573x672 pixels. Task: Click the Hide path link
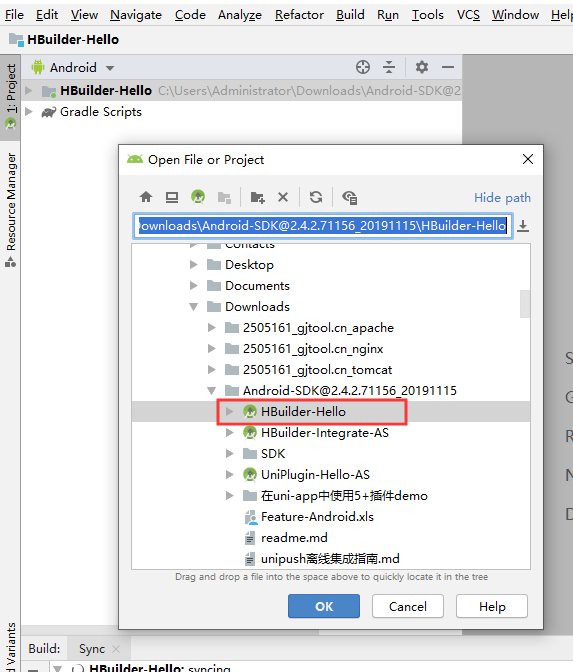(502, 198)
